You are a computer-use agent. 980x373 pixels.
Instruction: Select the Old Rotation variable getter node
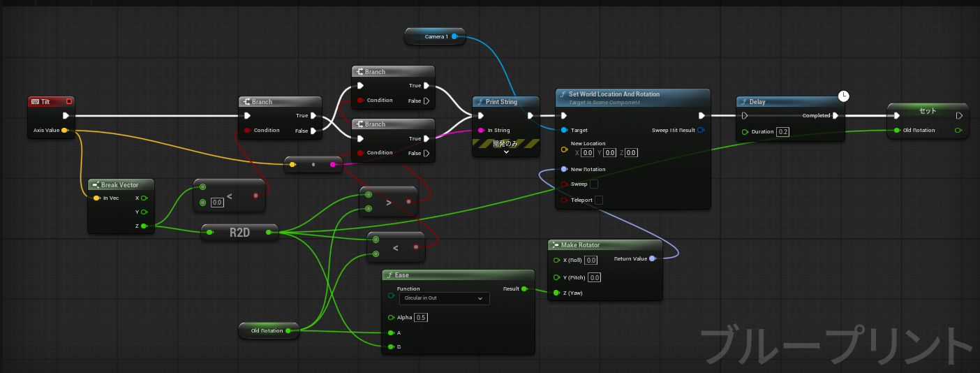(x=267, y=330)
